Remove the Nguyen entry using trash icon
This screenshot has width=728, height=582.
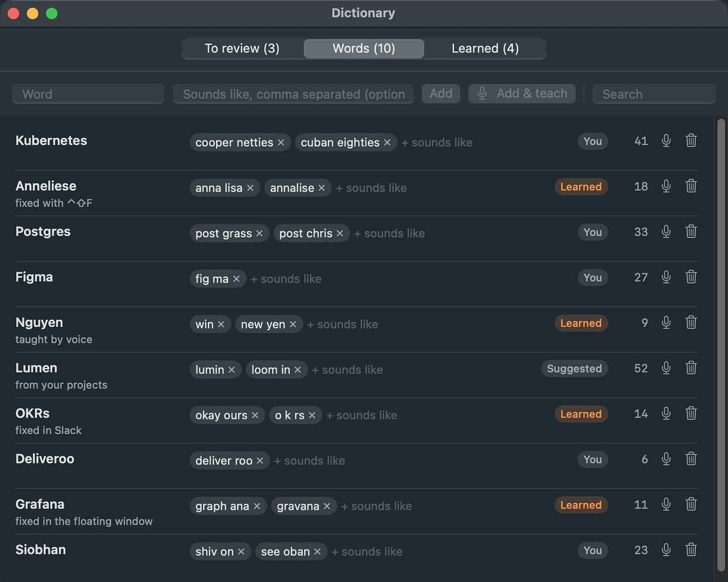tap(691, 323)
